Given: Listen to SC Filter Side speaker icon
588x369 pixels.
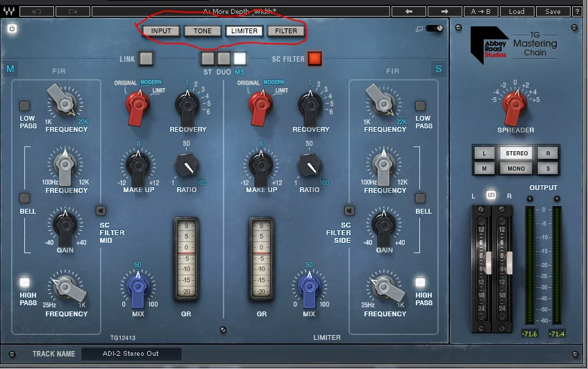Looking at the screenshot, I should (x=349, y=211).
